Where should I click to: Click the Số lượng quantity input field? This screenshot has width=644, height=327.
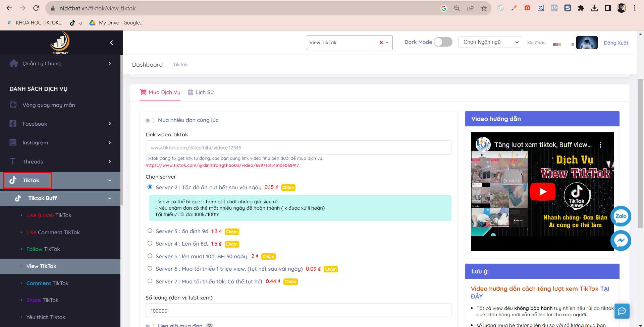299,311
